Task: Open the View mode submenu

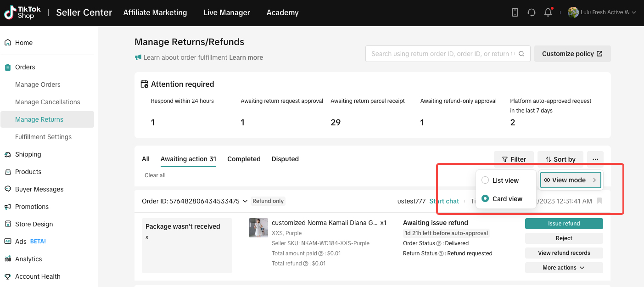Action: 571,180
